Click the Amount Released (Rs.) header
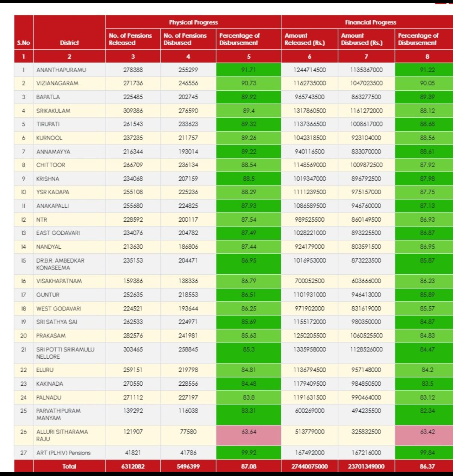The height and width of the screenshot is (476, 453). (305, 39)
